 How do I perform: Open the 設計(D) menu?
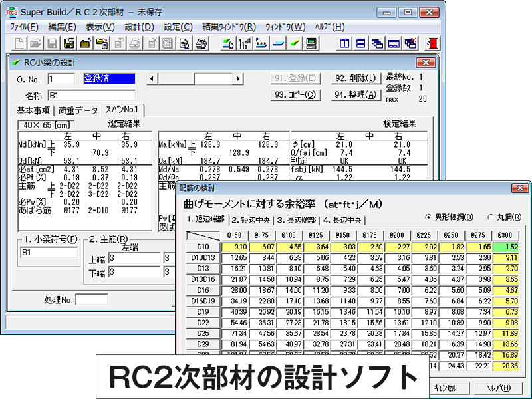click(139, 27)
